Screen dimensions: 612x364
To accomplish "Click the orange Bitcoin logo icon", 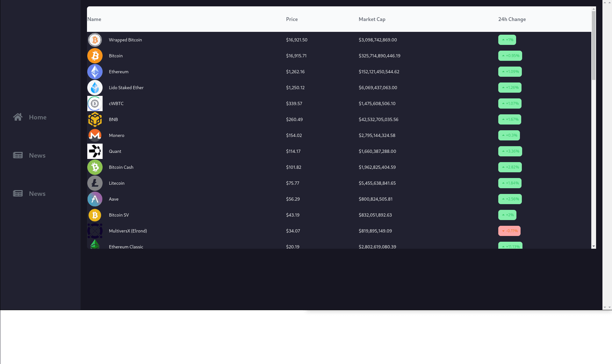I will pyautogui.click(x=95, y=56).
